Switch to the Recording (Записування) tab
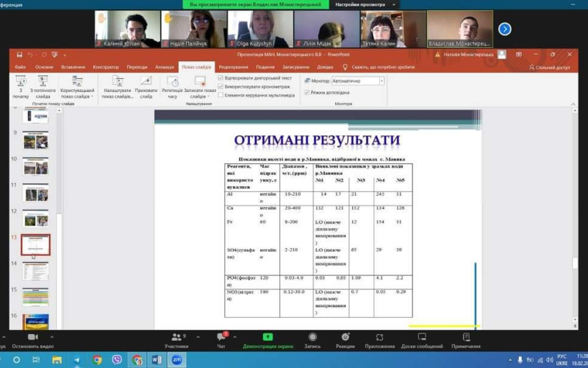The height and width of the screenshot is (368, 588). click(296, 67)
